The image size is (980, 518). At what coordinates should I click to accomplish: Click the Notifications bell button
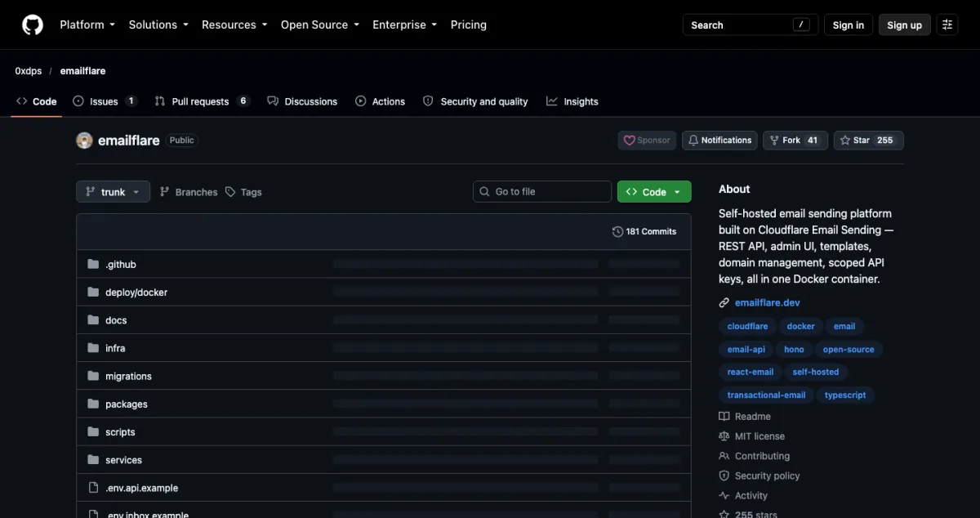719,141
